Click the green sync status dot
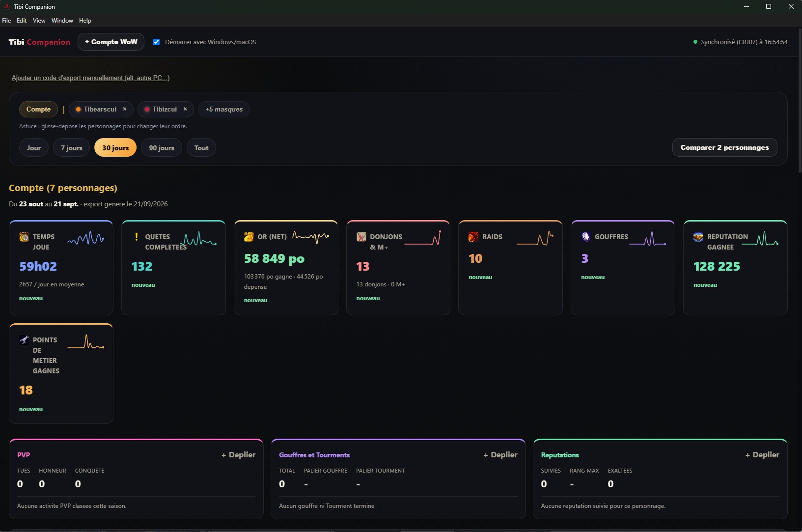This screenshot has width=802, height=532. coord(695,42)
